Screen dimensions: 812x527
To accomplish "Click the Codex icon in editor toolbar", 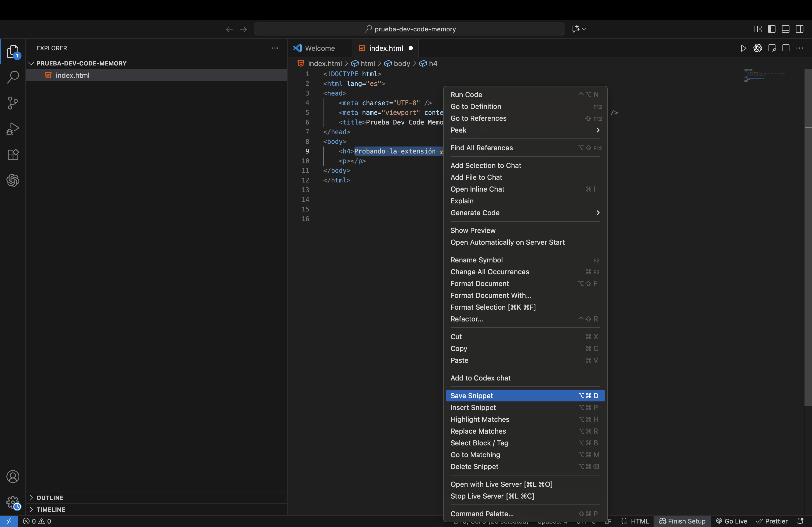I will (x=757, y=48).
